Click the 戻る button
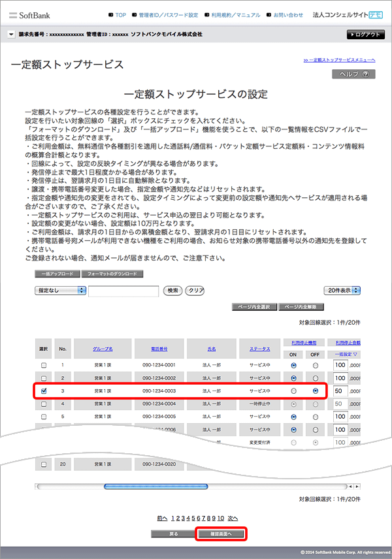Viewport: 392px width, 559px height. [x=173, y=534]
